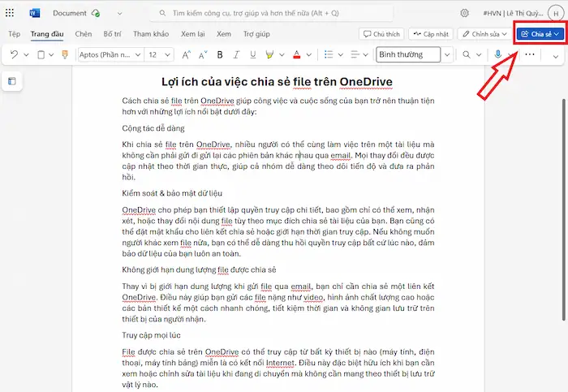The width and height of the screenshot is (568, 392).
Task: Toggle underline formatting
Action: tap(253, 54)
